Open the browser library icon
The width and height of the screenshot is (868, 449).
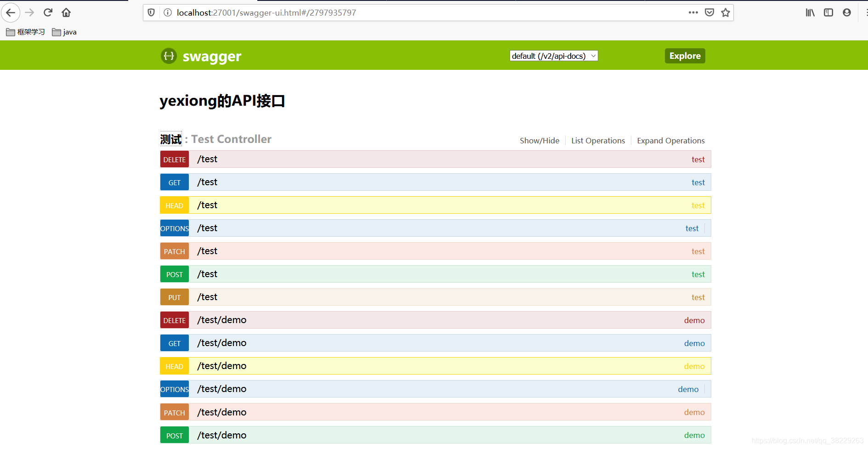810,12
